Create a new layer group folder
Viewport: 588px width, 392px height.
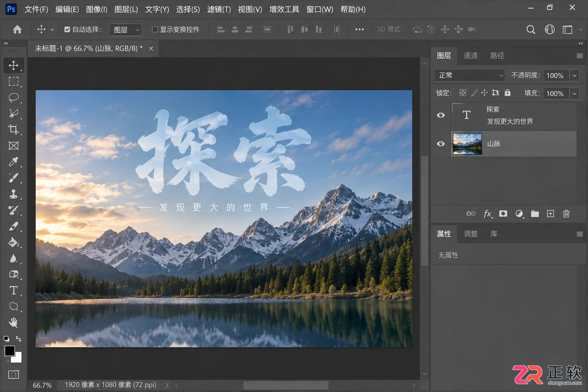click(x=535, y=214)
